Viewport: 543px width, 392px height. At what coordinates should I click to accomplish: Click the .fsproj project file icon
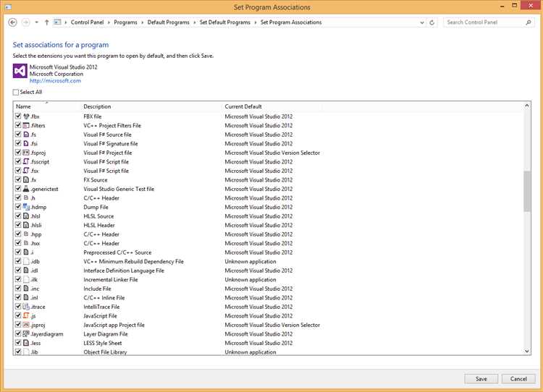click(26, 153)
